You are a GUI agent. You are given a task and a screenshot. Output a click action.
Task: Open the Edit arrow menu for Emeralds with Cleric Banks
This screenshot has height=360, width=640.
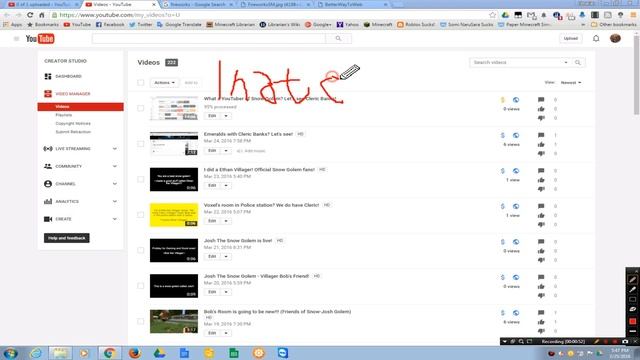226,151
